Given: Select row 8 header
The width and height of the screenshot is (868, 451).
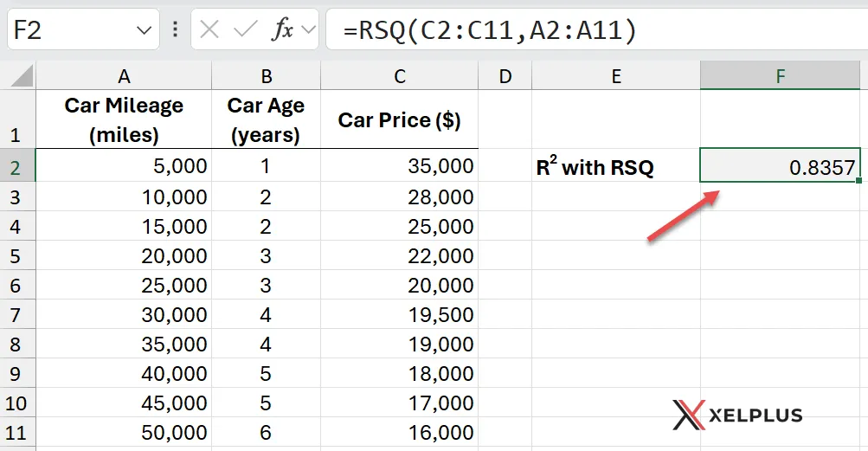Looking at the screenshot, I should [x=17, y=344].
